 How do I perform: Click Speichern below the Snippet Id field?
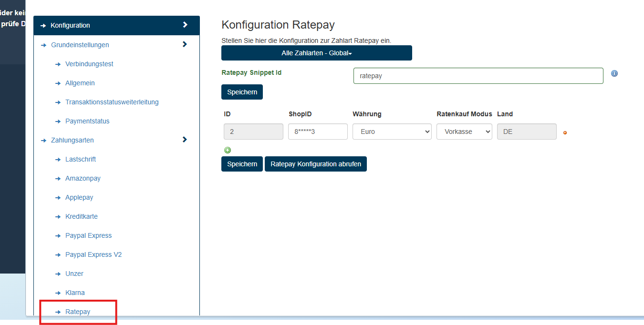[242, 92]
